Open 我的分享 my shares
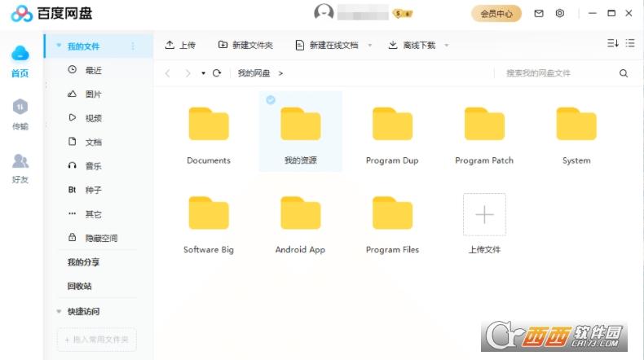Screen dimensions: 644x360 click(x=83, y=262)
